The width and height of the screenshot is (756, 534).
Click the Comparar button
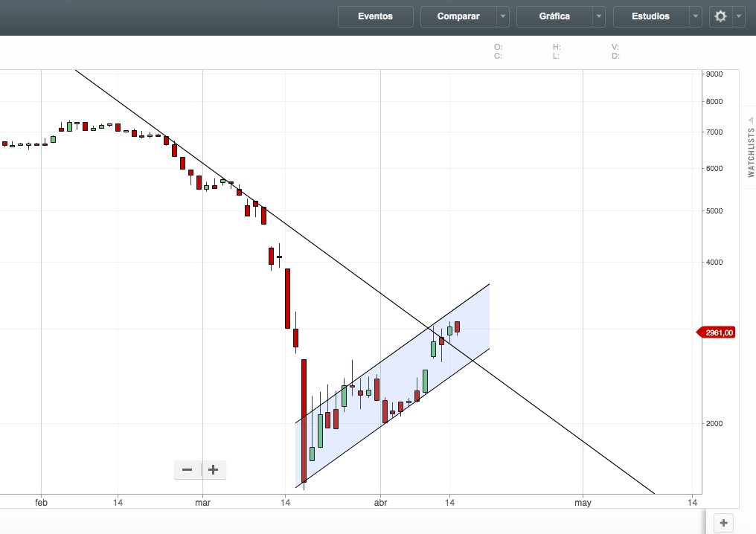(458, 16)
